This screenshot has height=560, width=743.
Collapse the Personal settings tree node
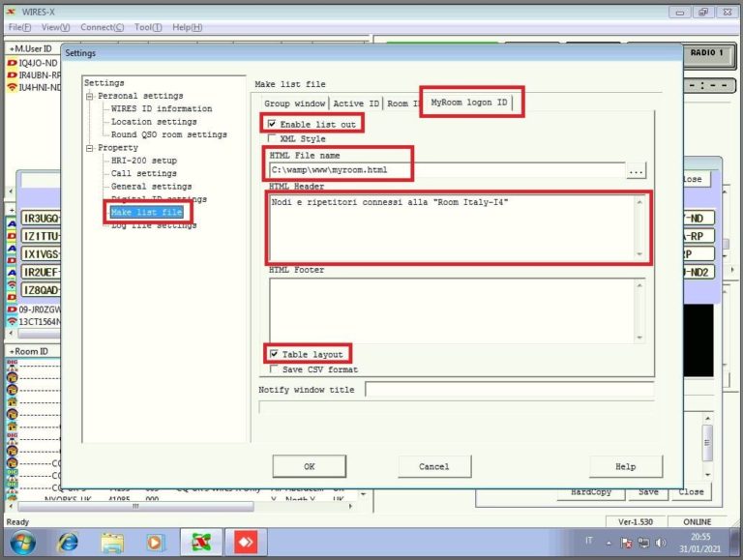(90, 96)
